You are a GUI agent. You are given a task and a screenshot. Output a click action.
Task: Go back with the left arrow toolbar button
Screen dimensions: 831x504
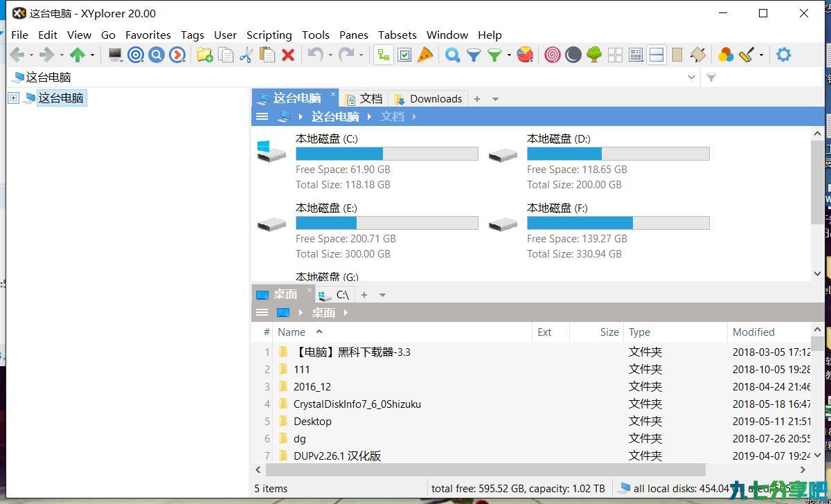pos(17,55)
